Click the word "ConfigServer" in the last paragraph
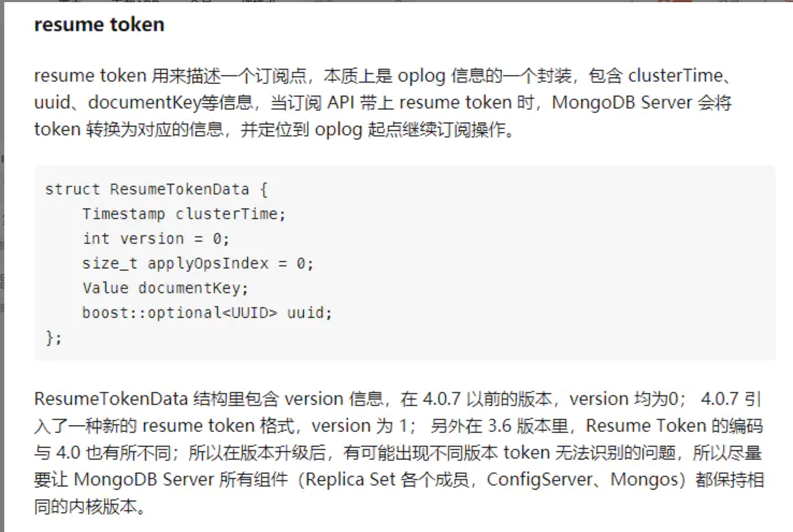Viewport: 793px width, 532px height. coord(539,479)
